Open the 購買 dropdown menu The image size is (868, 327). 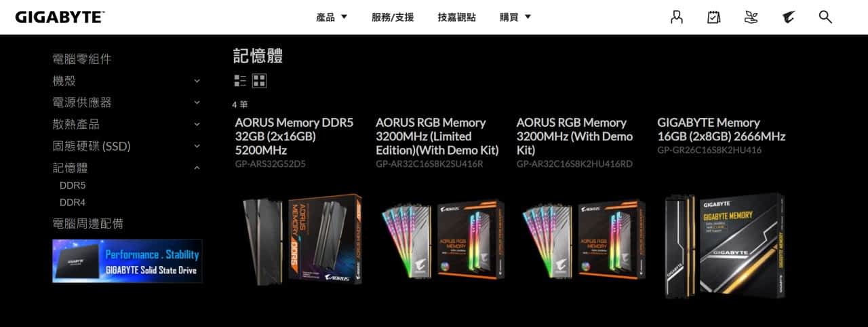[515, 17]
